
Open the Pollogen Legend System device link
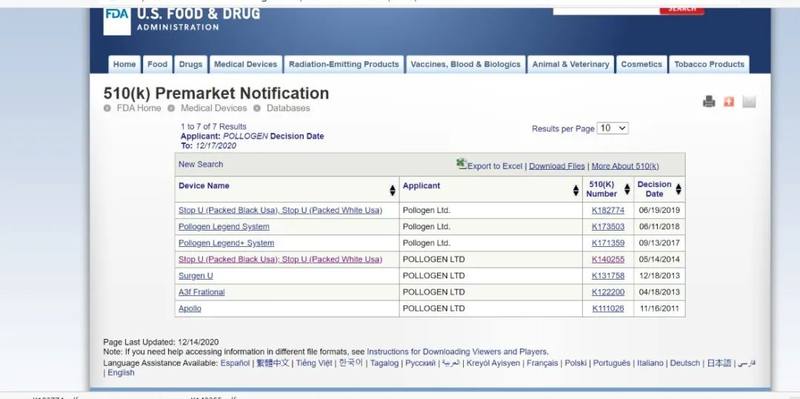(224, 227)
